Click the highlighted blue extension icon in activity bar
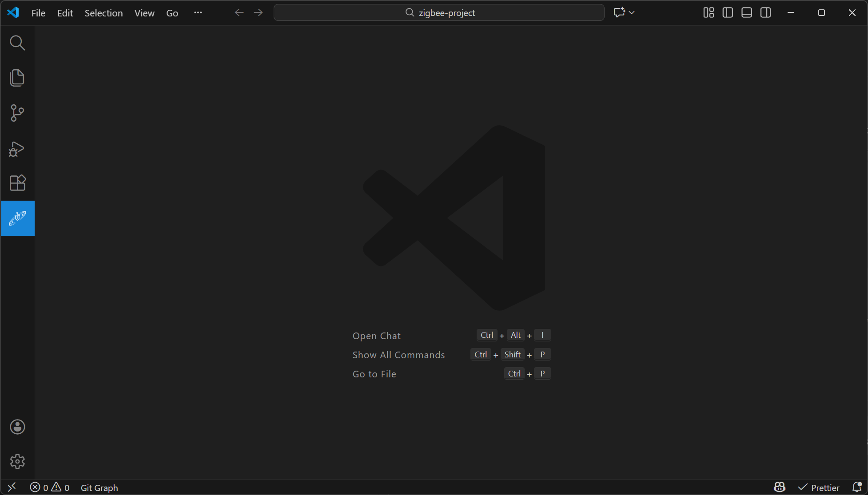Image resolution: width=868 pixels, height=495 pixels. coord(18,218)
